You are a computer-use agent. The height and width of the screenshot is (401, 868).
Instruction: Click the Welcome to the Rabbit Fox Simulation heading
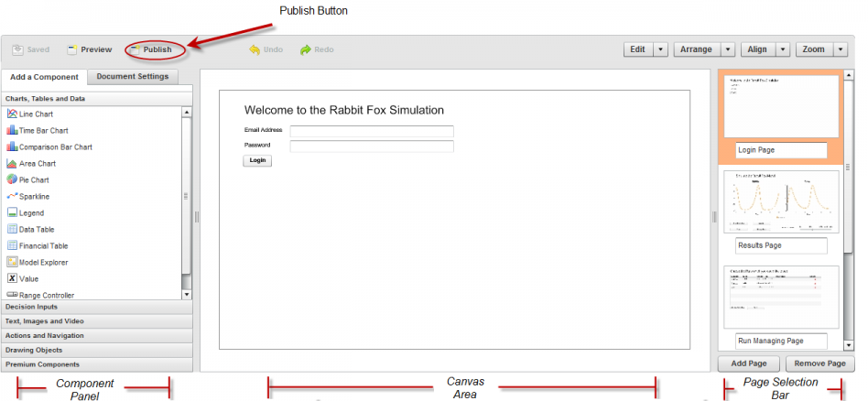coord(343,110)
